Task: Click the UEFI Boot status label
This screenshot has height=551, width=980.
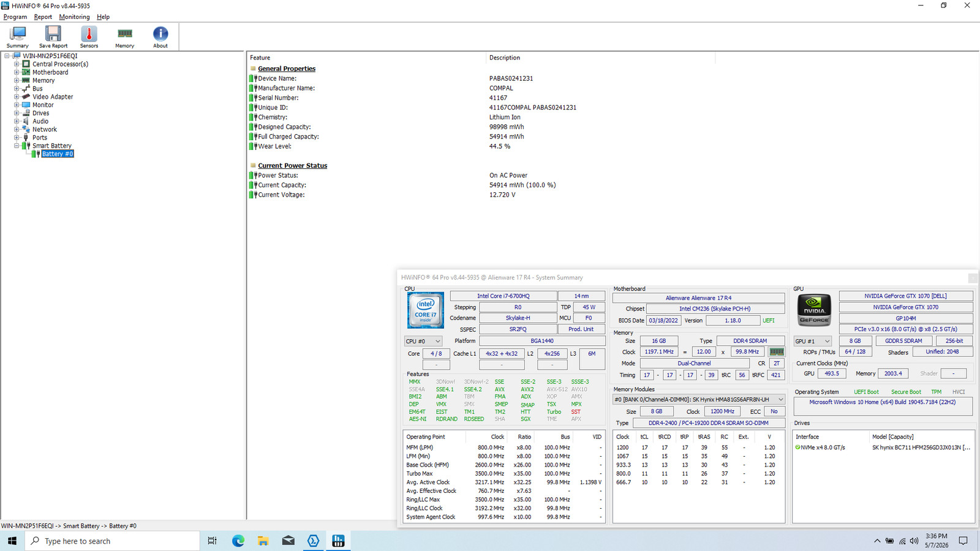Action: (866, 392)
